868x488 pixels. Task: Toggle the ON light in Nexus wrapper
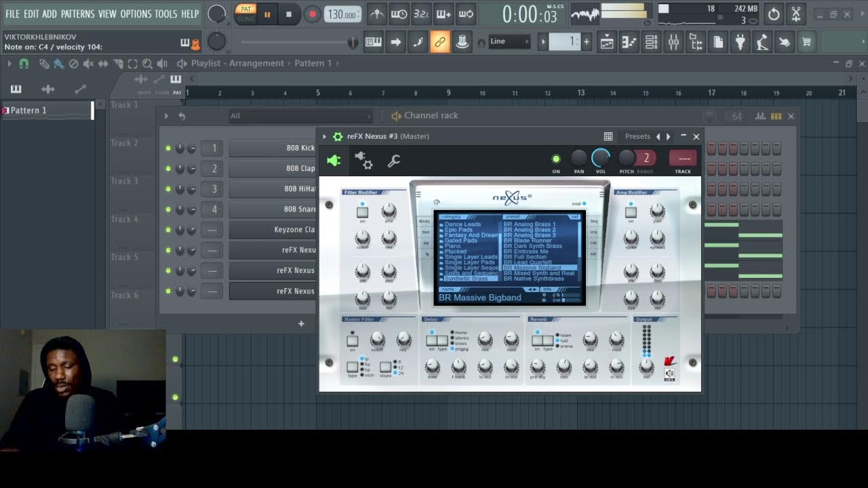[x=556, y=159]
